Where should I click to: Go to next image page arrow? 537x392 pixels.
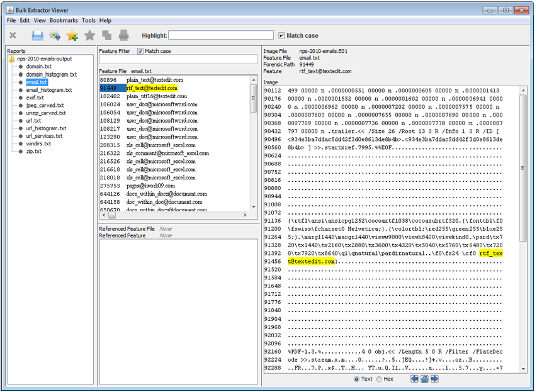coord(434,379)
